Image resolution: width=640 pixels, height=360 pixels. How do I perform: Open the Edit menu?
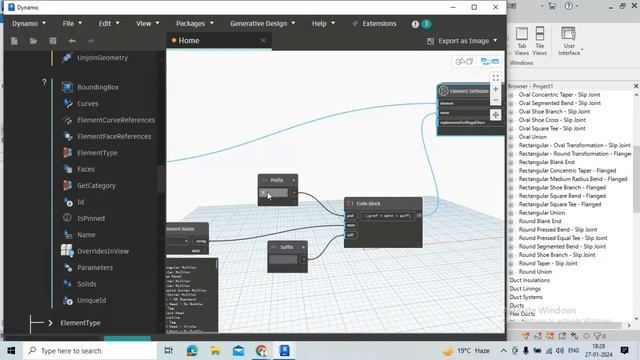pyautogui.click(x=109, y=24)
